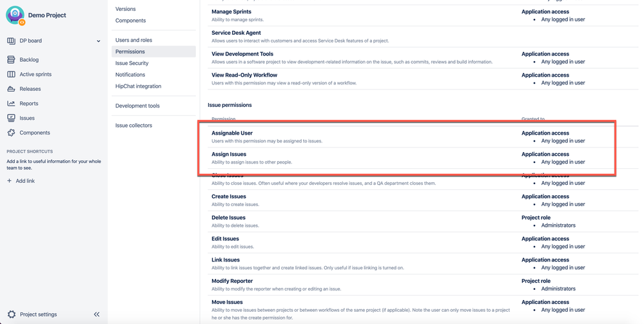
Task: Click Any logged in user for Manage Sprints
Action: (563, 19)
